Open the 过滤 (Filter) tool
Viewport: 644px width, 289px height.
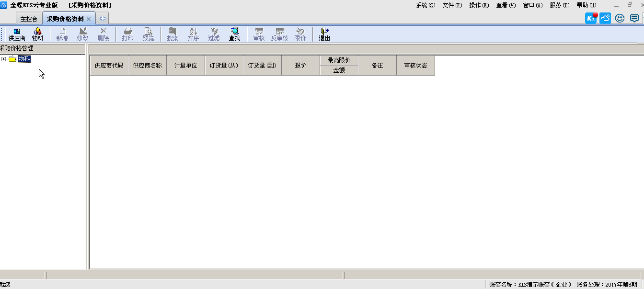pyautogui.click(x=214, y=34)
